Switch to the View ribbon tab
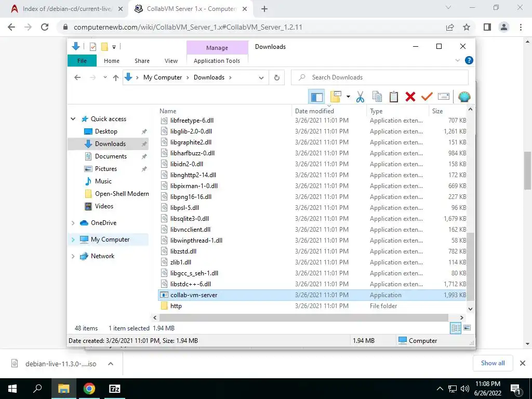This screenshot has width=532, height=399. tap(171, 61)
